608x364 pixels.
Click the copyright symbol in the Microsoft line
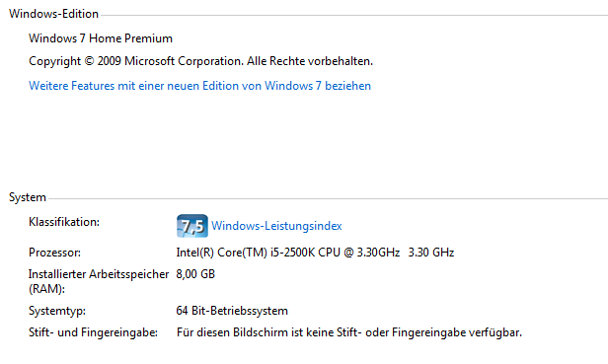(x=89, y=61)
